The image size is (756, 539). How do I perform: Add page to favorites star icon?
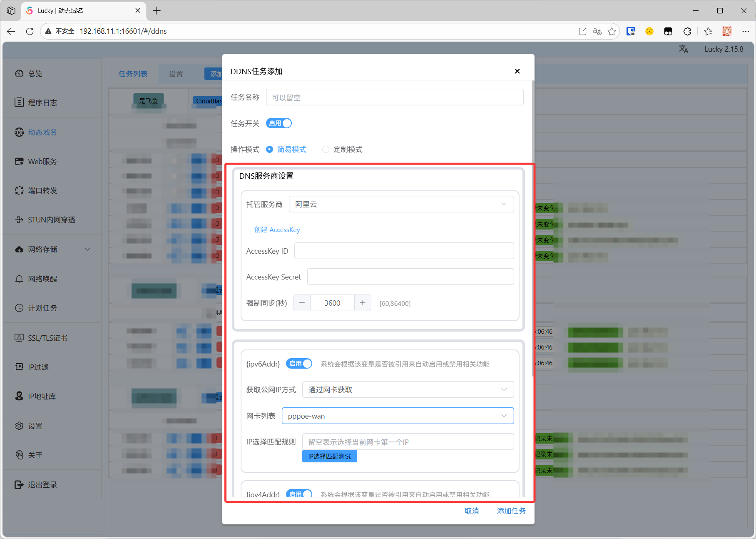[612, 31]
